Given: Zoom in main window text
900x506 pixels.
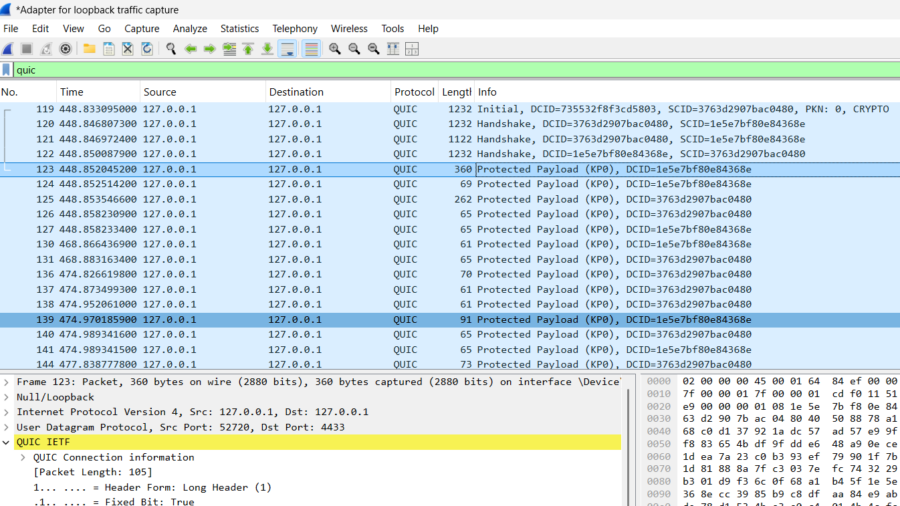Looking at the screenshot, I should (335, 49).
